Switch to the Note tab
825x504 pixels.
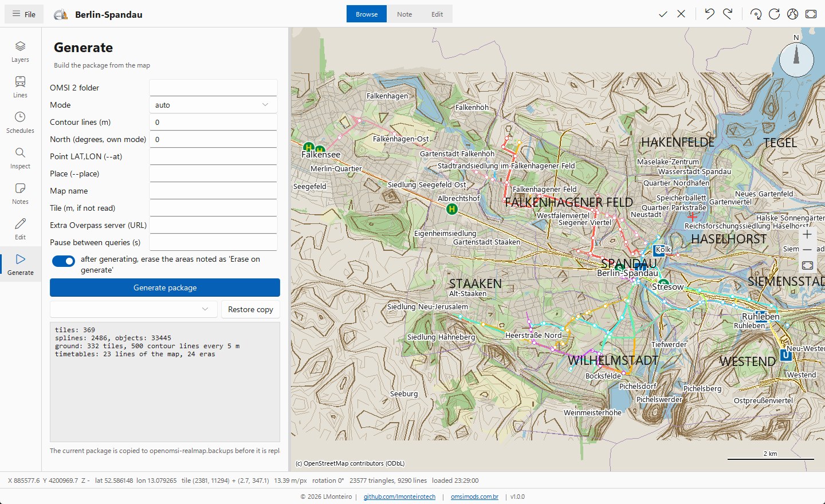coord(404,14)
